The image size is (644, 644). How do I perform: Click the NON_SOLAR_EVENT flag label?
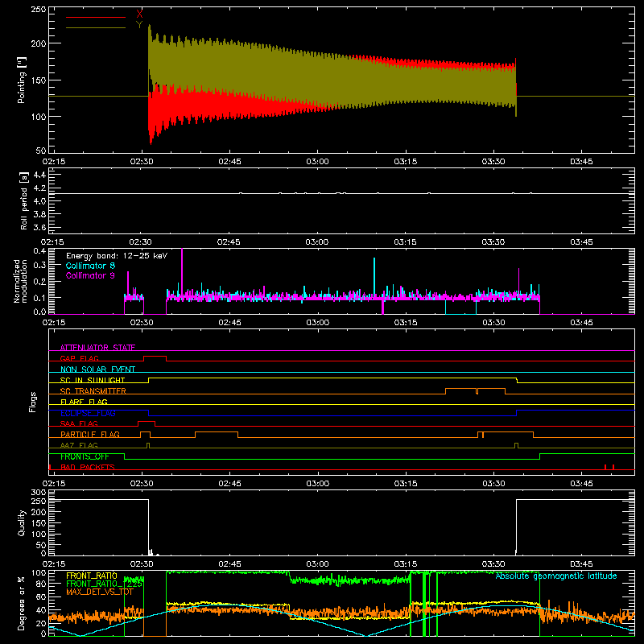(97, 369)
